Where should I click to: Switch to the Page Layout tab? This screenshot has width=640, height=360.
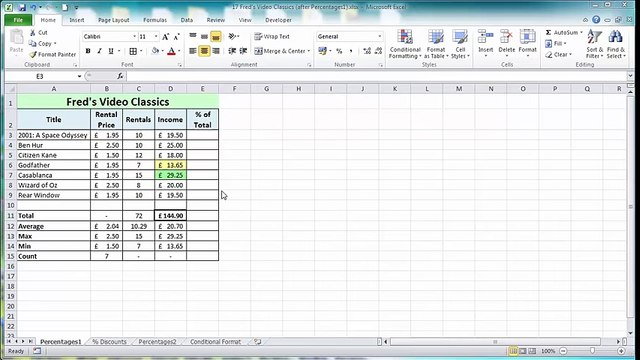[x=113, y=20]
